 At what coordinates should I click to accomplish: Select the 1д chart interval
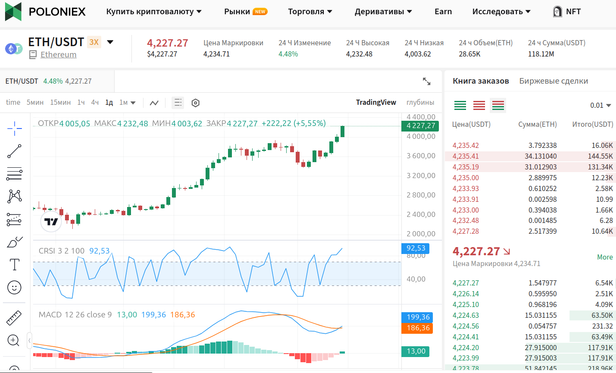click(x=109, y=103)
